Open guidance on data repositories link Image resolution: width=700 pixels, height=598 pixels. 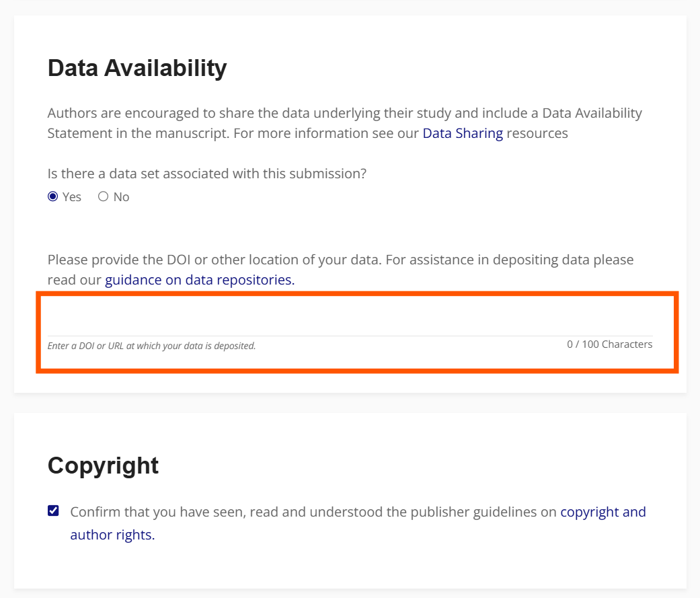199,280
